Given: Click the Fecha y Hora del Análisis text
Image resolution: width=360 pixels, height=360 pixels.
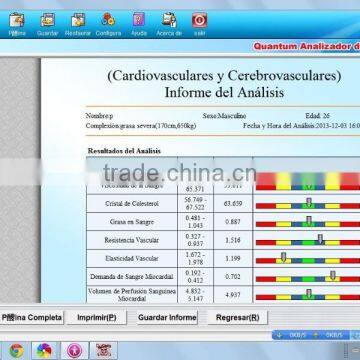Looking at the screenshot, I should point(301,126).
